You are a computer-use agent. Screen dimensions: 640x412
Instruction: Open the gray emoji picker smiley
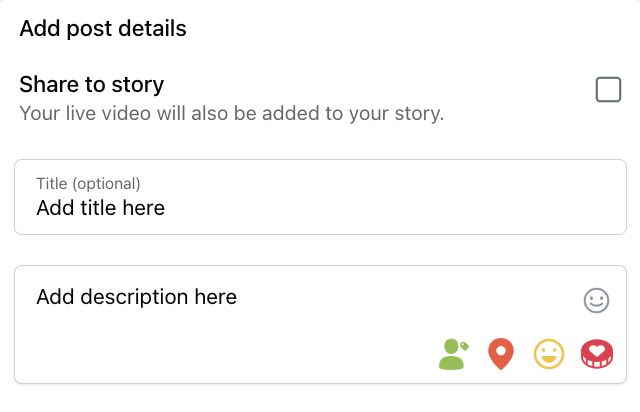[596, 301]
